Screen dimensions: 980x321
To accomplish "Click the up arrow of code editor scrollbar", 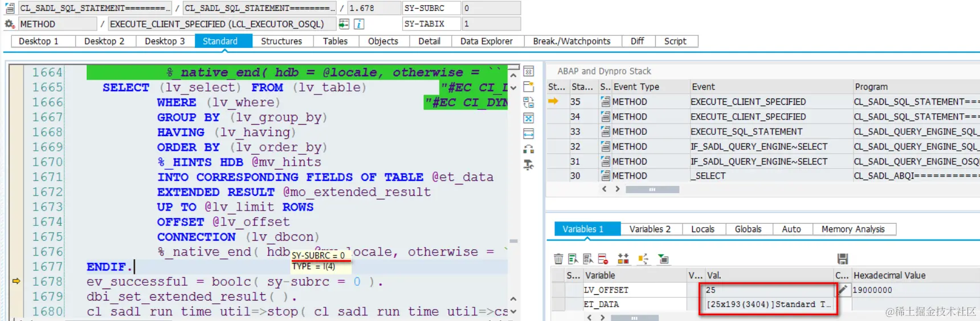I will tap(513, 75).
